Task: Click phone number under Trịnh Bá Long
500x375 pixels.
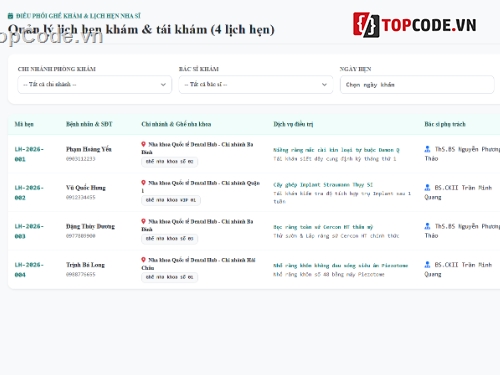Action: tap(81, 274)
